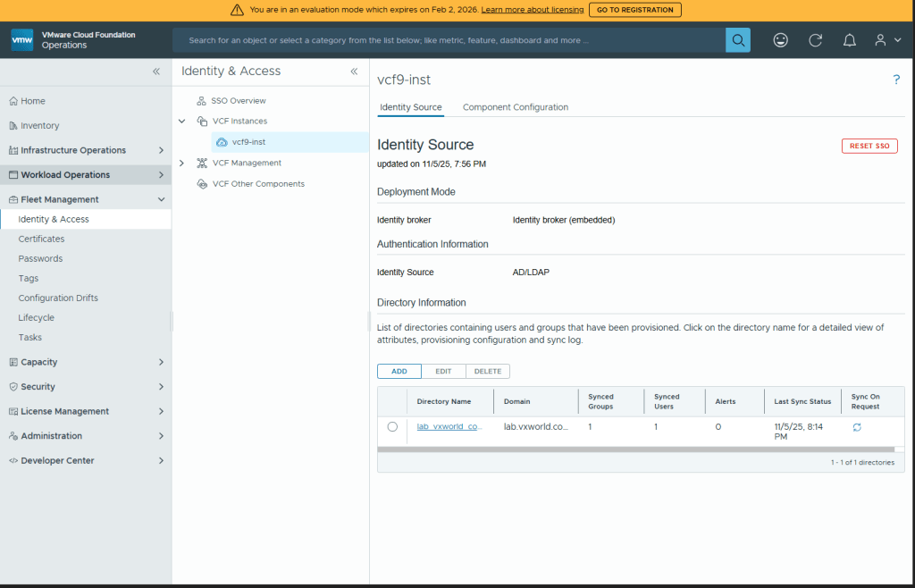Click the search magnifier icon
Image resolution: width=915 pixels, height=588 pixels.
pyautogui.click(x=737, y=40)
